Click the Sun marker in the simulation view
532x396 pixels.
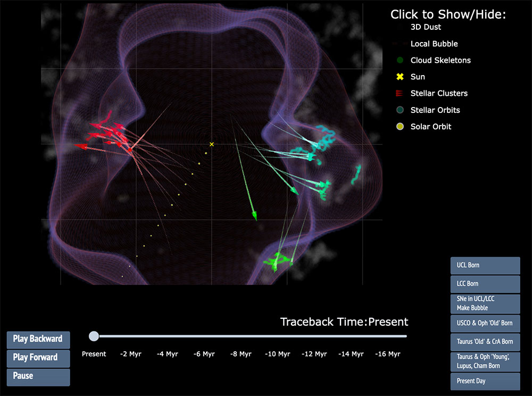point(211,144)
